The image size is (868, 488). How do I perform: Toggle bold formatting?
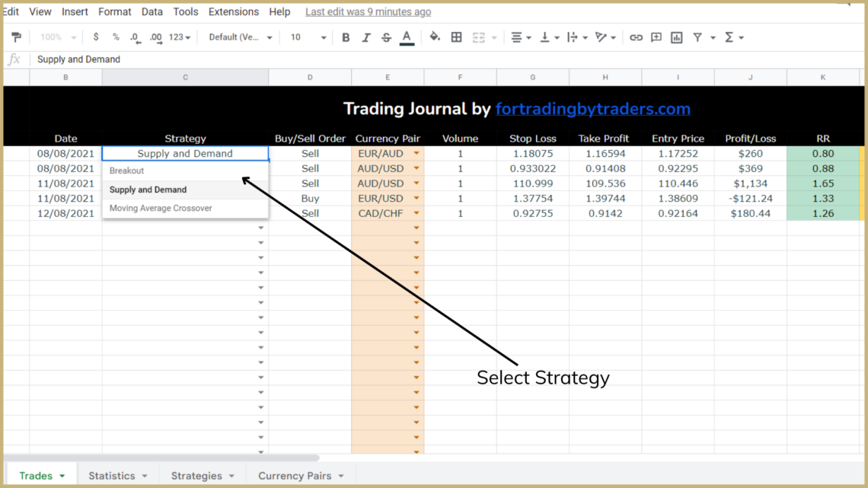[x=346, y=37]
